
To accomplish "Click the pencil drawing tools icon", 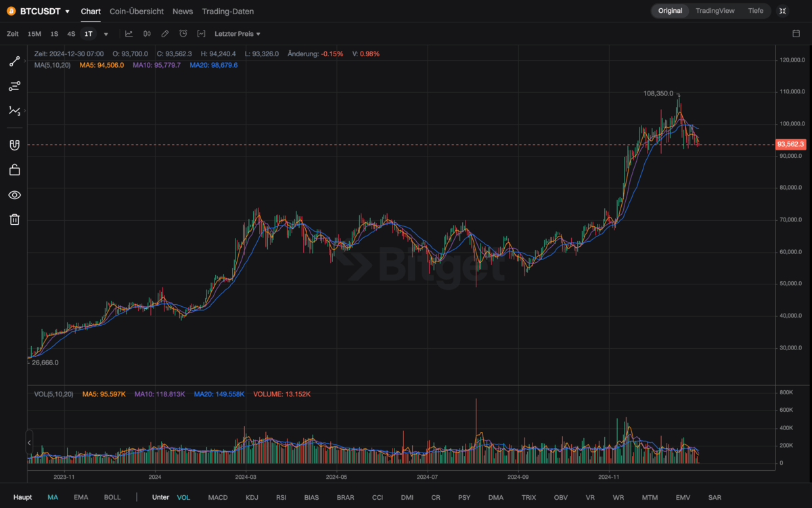I will pyautogui.click(x=165, y=33).
